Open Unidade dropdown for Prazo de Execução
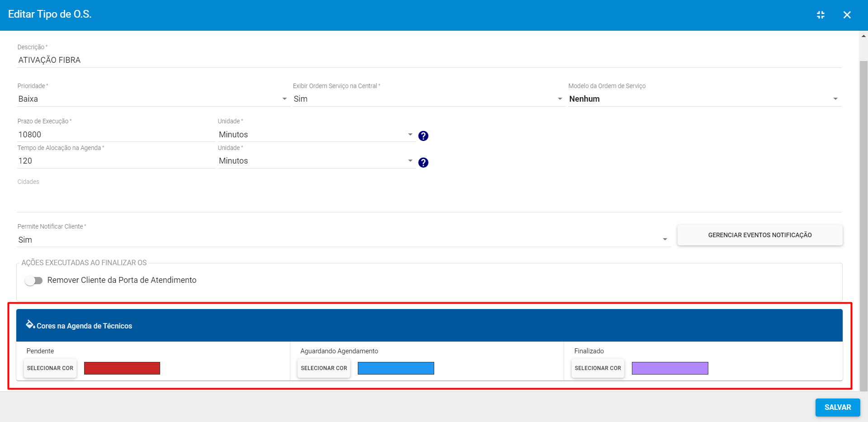The width and height of the screenshot is (868, 422). click(317, 135)
